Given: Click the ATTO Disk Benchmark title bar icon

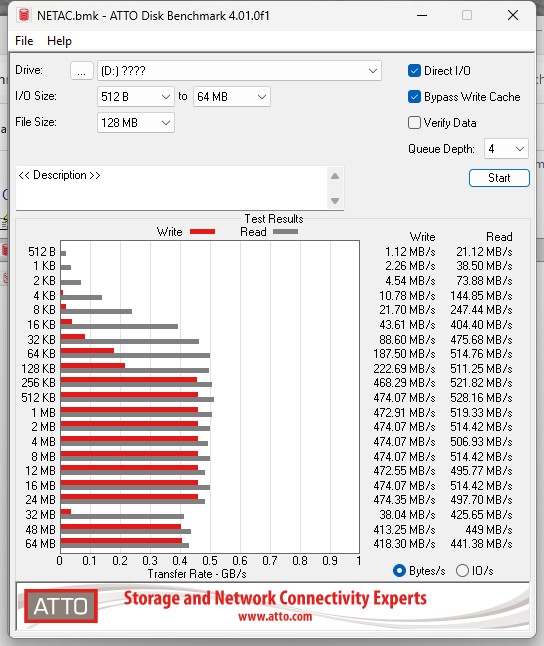Looking at the screenshot, I should click(24, 15).
